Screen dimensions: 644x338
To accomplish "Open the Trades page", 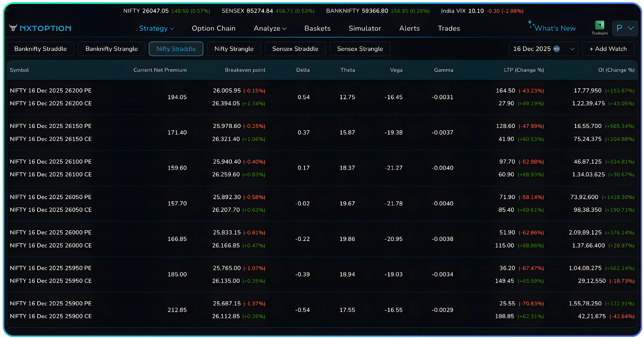I will pos(449,28).
